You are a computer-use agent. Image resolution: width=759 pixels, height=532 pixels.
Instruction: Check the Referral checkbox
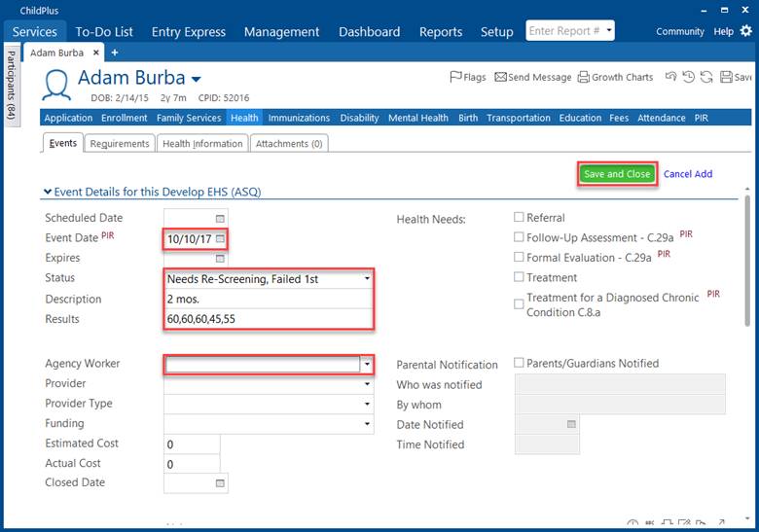coord(519,218)
